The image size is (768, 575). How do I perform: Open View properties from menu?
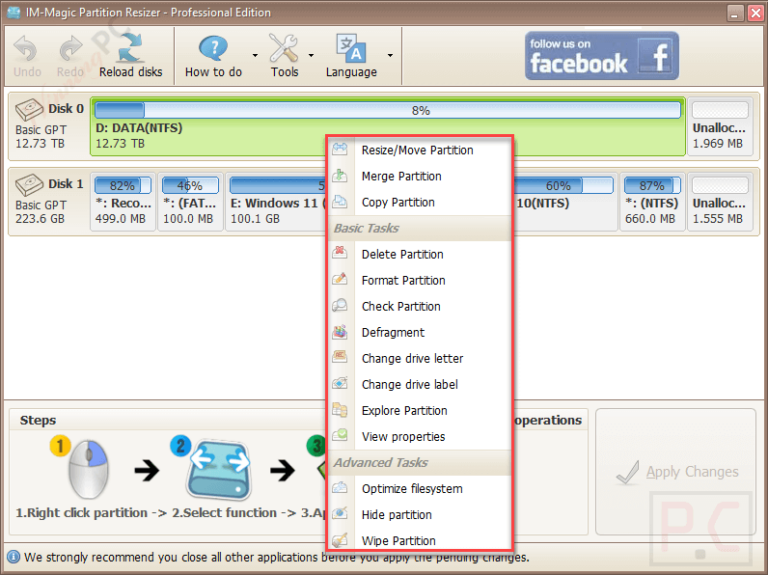420,436
